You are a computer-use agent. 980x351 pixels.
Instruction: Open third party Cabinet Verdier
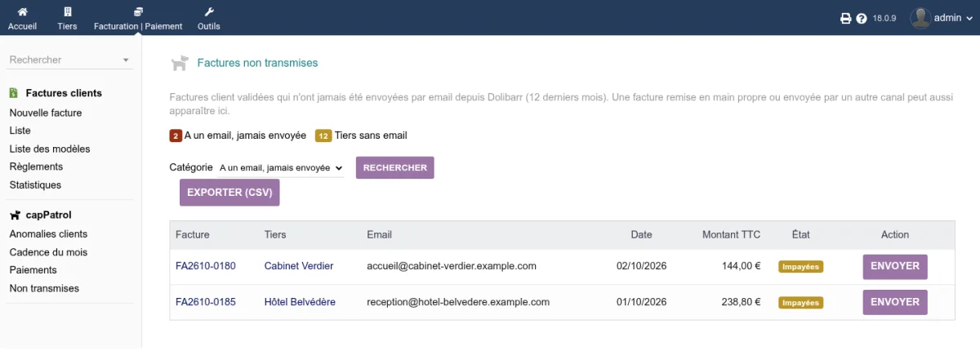299,266
